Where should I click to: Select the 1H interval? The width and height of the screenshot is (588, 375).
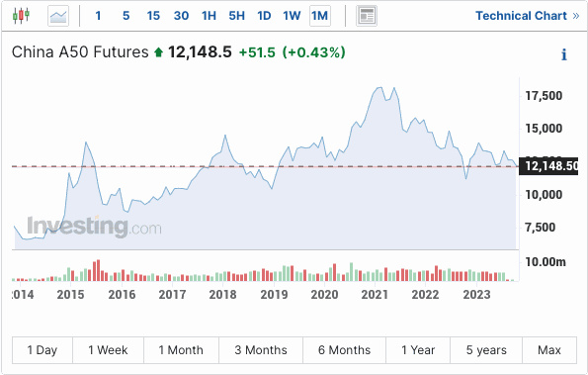click(209, 16)
